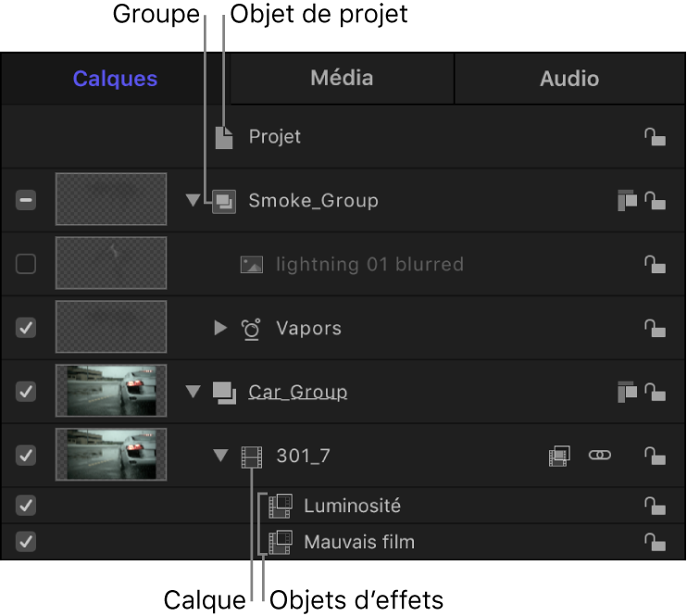The width and height of the screenshot is (687, 616).
Task: Toggle lock on the Projet row
Action: click(x=655, y=137)
